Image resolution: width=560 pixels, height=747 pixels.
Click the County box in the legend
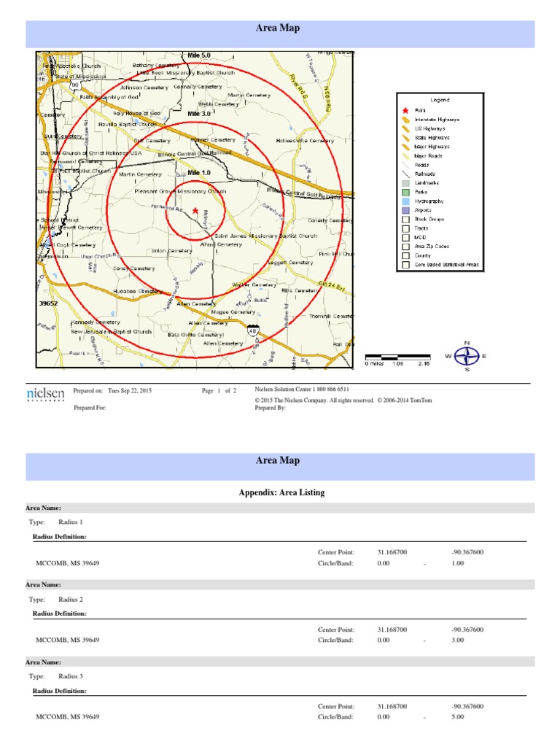click(x=405, y=255)
